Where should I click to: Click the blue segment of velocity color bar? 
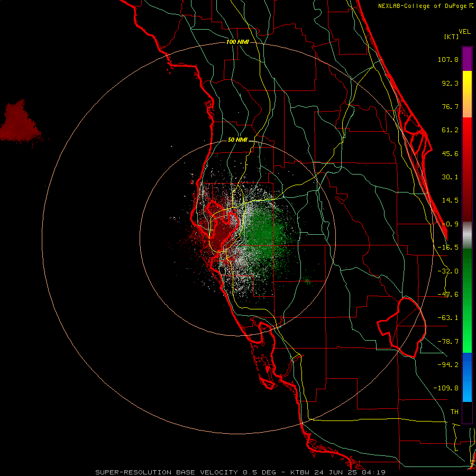click(x=467, y=377)
